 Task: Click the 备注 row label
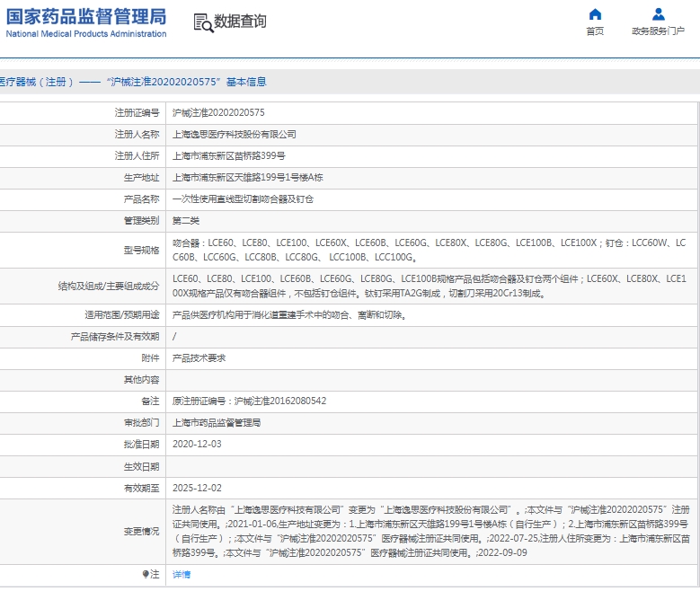pyautogui.click(x=150, y=401)
